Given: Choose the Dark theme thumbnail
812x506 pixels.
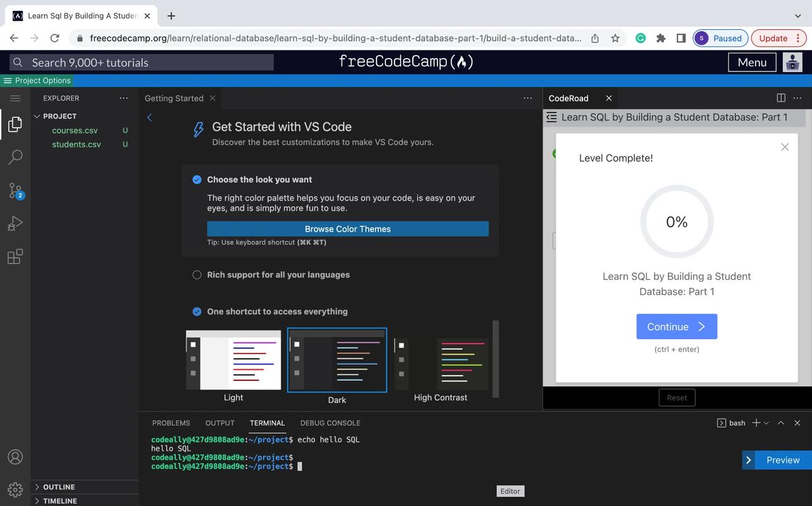Looking at the screenshot, I should pyautogui.click(x=337, y=360).
